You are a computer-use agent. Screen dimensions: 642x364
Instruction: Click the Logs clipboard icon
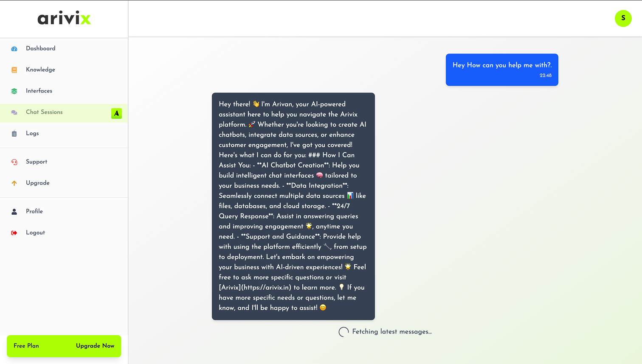point(14,134)
